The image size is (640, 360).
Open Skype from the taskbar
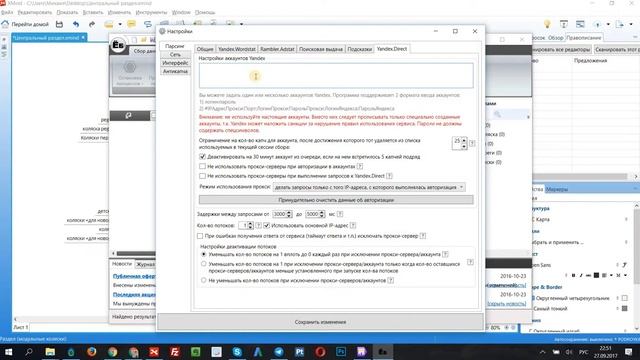coord(237,352)
